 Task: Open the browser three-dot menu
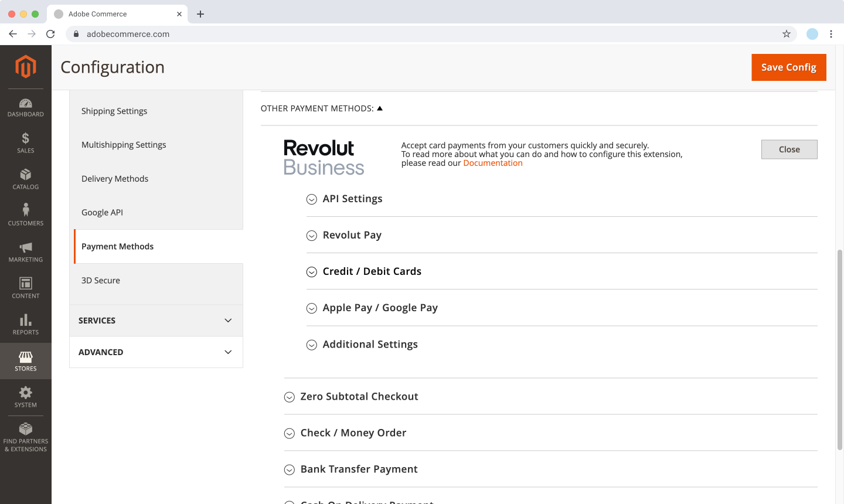(x=831, y=34)
